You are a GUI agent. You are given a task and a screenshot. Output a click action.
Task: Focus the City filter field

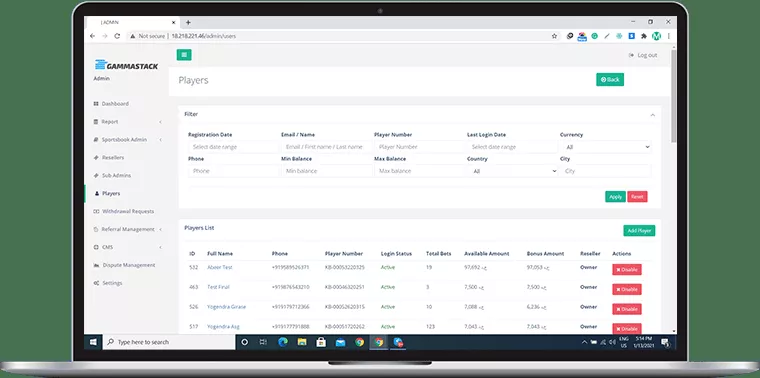coord(605,171)
